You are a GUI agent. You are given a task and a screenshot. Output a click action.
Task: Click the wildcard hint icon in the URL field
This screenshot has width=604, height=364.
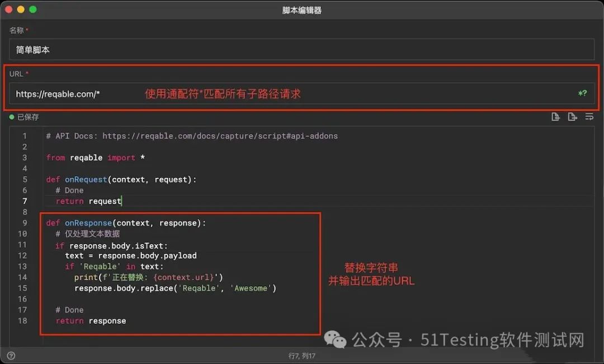[x=582, y=93]
